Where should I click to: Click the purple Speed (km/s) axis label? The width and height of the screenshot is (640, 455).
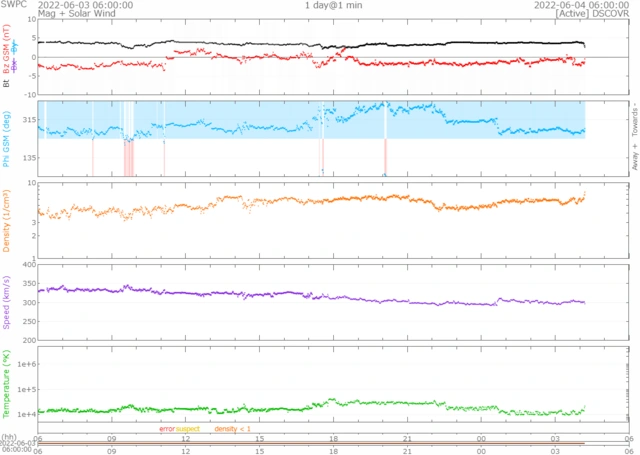click(6, 298)
